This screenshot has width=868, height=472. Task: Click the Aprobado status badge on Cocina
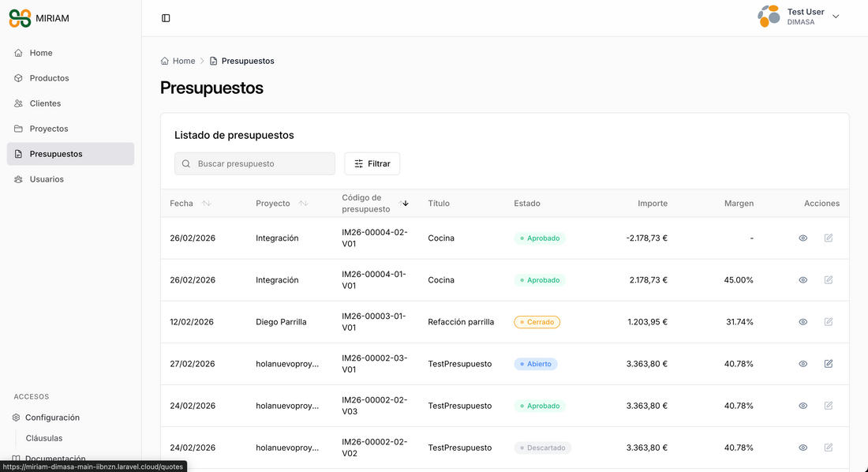point(540,238)
